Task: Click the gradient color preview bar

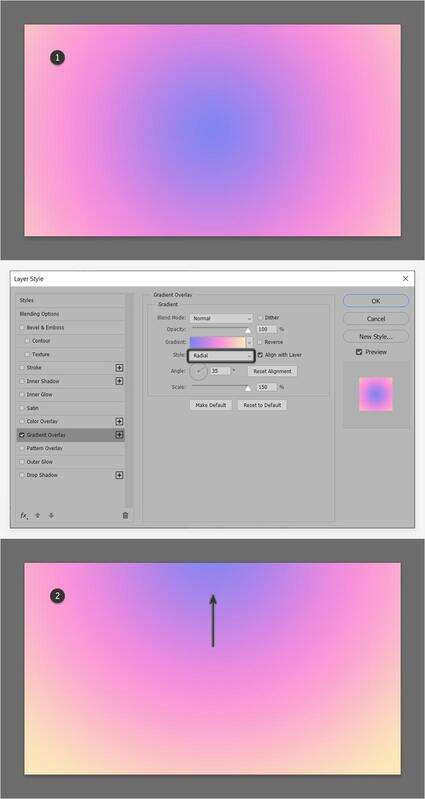Action: coord(218,342)
